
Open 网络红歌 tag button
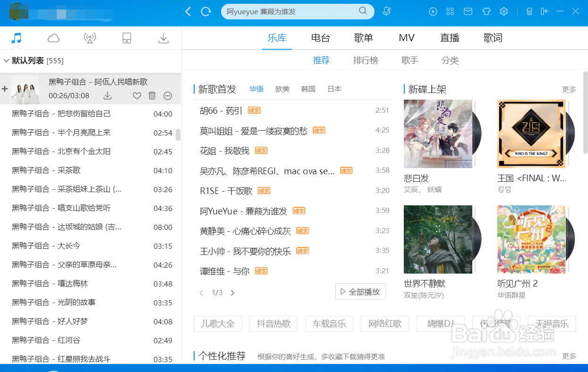tap(385, 324)
